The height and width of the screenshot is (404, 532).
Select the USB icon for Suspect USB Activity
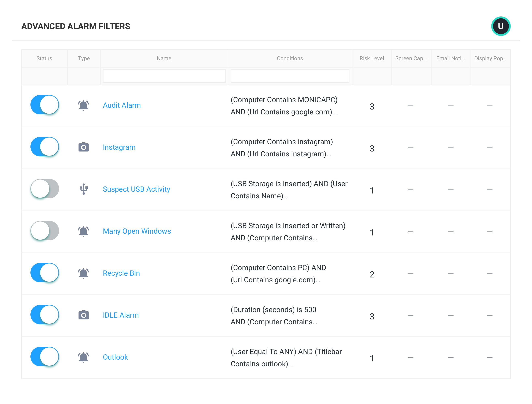coord(84,189)
